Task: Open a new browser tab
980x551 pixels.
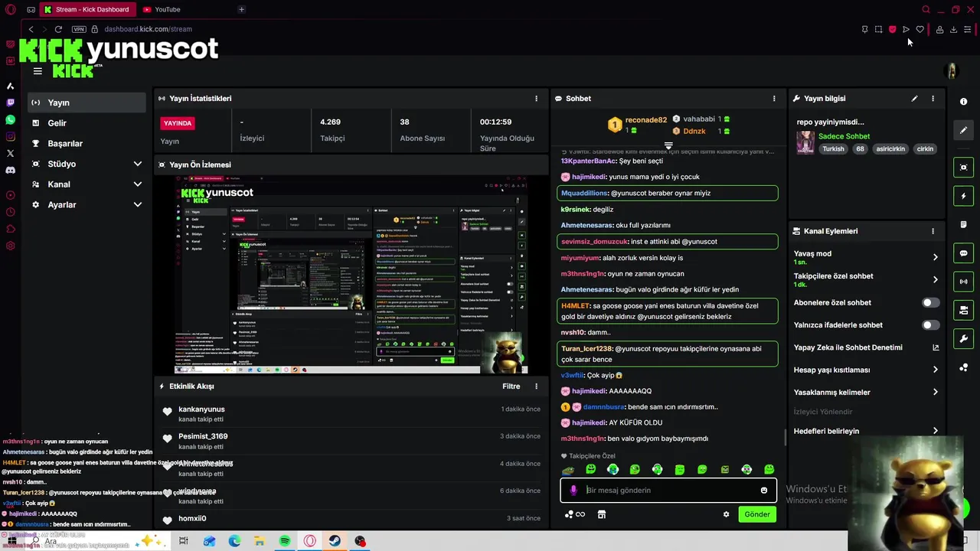Action: (241, 9)
